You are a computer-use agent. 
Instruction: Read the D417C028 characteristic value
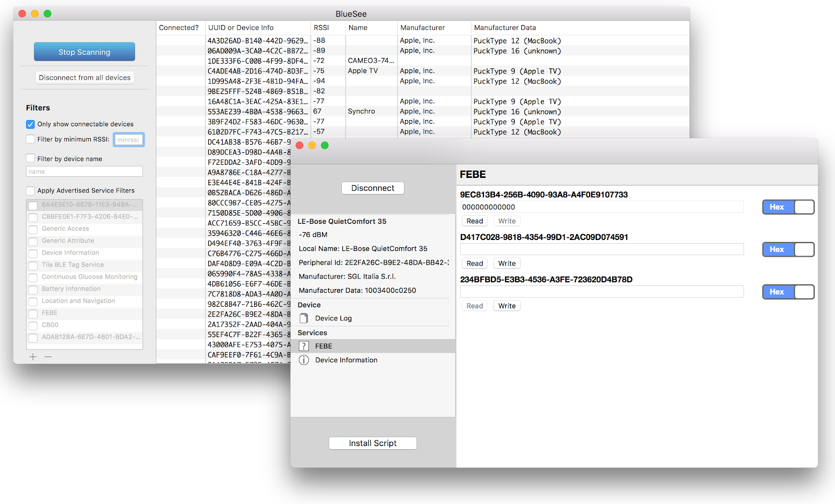point(474,263)
